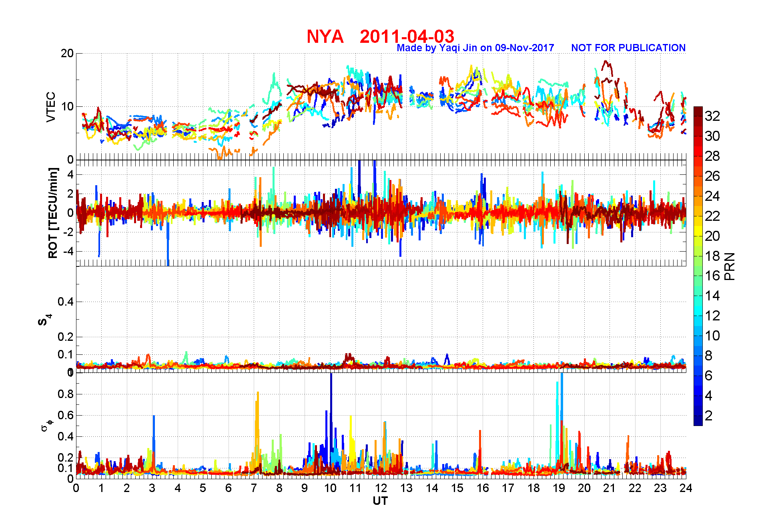Click the "UT" x-axis label

(380, 501)
